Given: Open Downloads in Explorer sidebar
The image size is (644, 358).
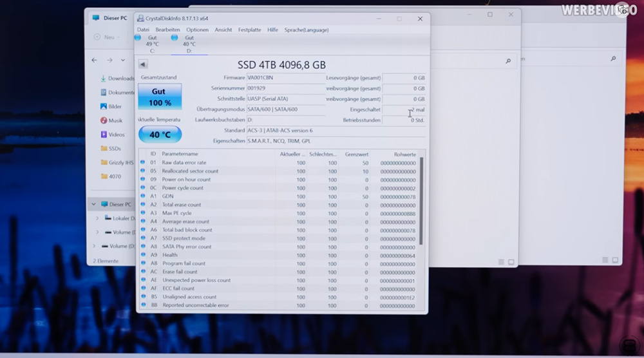Looking at the screenshot, I should pyautogui.click(x=117, y=79).
